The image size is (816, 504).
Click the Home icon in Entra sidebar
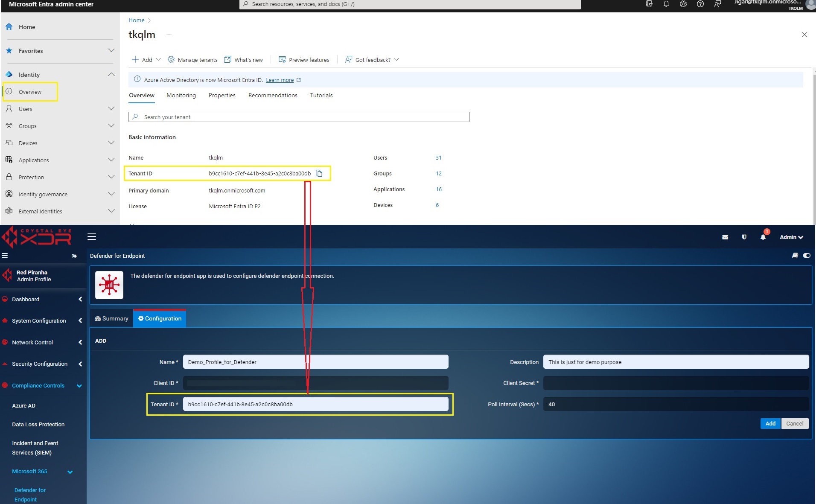click(9, 26)
